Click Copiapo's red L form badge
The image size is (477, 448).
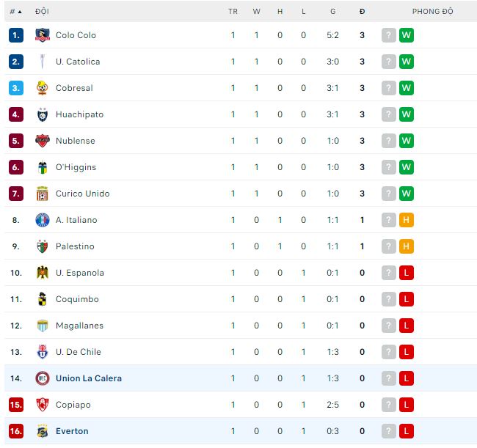point(407,405)
